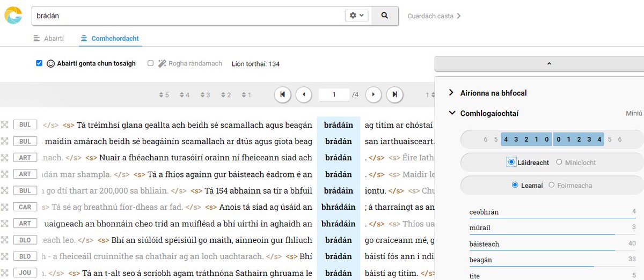644x280 pixels.
Task: Click the 'Míniú' explanation link
Action: (x=634, y=114)
